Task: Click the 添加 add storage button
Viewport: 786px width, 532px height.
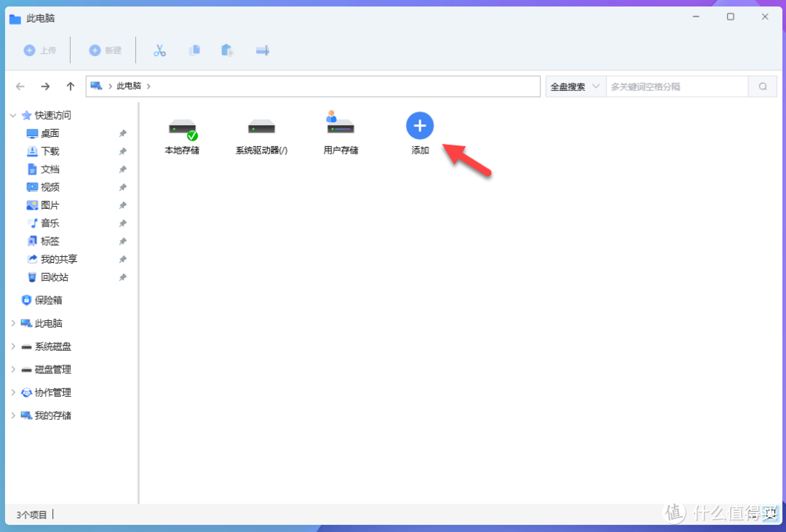Action: pyautogui.click(x=420, y=125)
